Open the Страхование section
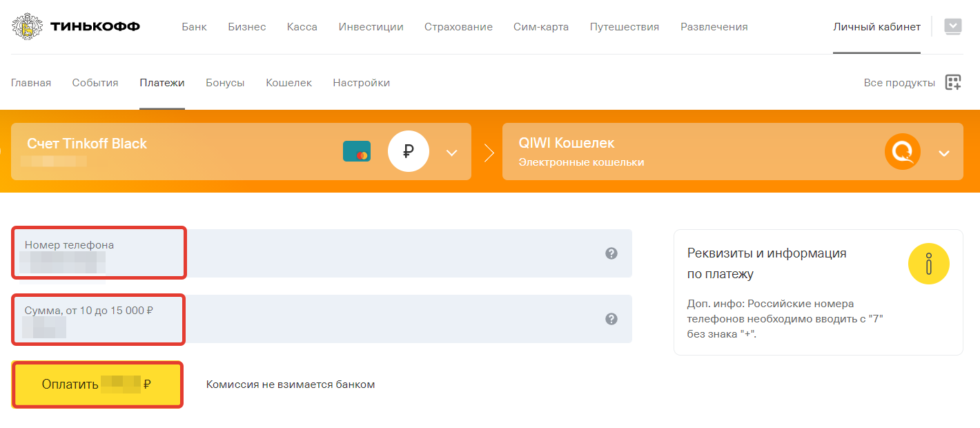 pos(458,27)
